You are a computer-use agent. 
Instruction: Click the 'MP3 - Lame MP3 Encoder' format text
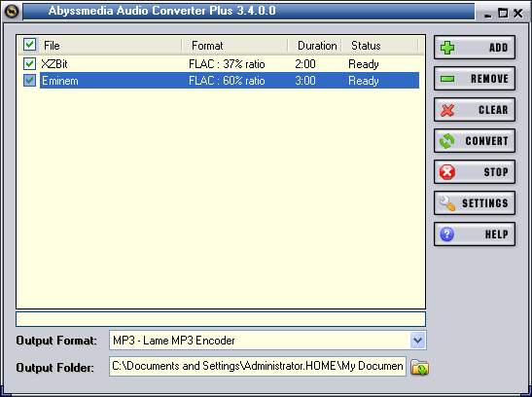tap(174, 341)
